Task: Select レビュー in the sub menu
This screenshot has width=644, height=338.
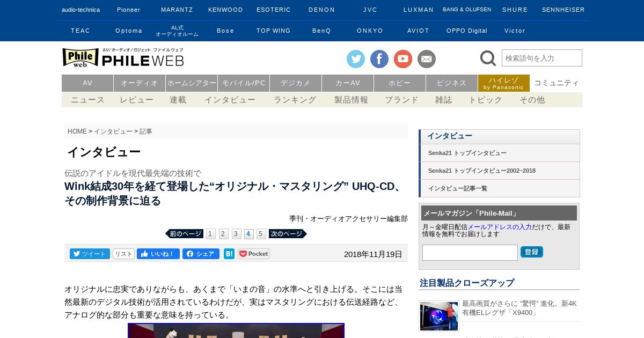Action: [136, 100]
